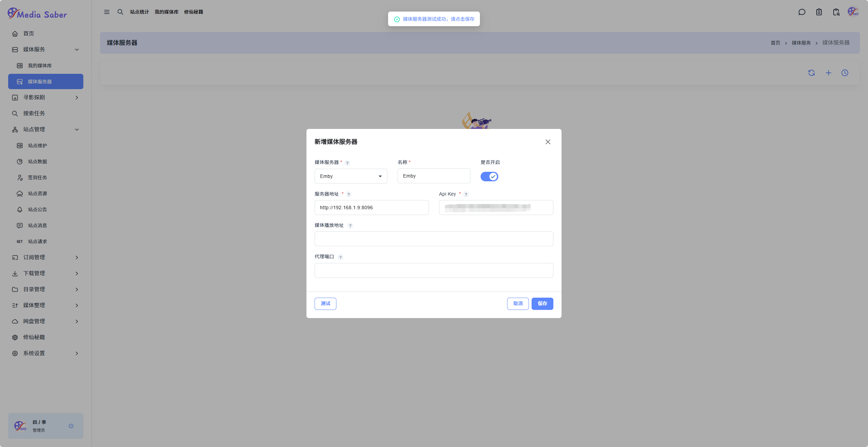868x447 pixels.
Task: Click help icon next to 代理端口
Action: (x=340, y=257)
